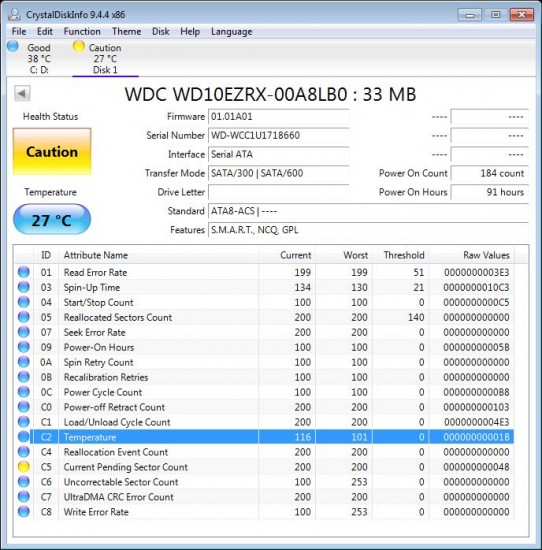542x550 pixels.
Task: Open the Theme menu
Action: pos(126,32)
